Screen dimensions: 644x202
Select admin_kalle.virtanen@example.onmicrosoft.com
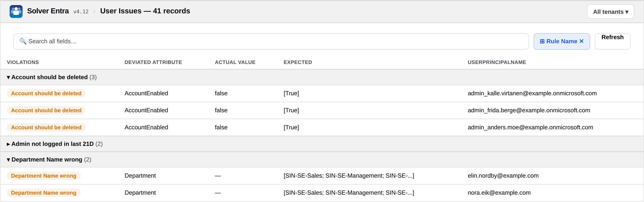coord(532,93)
